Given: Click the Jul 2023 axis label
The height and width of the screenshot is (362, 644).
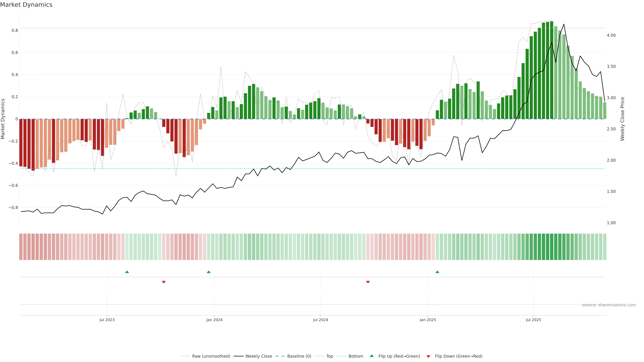Looking at the screenshot, I should [x=107, y=320].
